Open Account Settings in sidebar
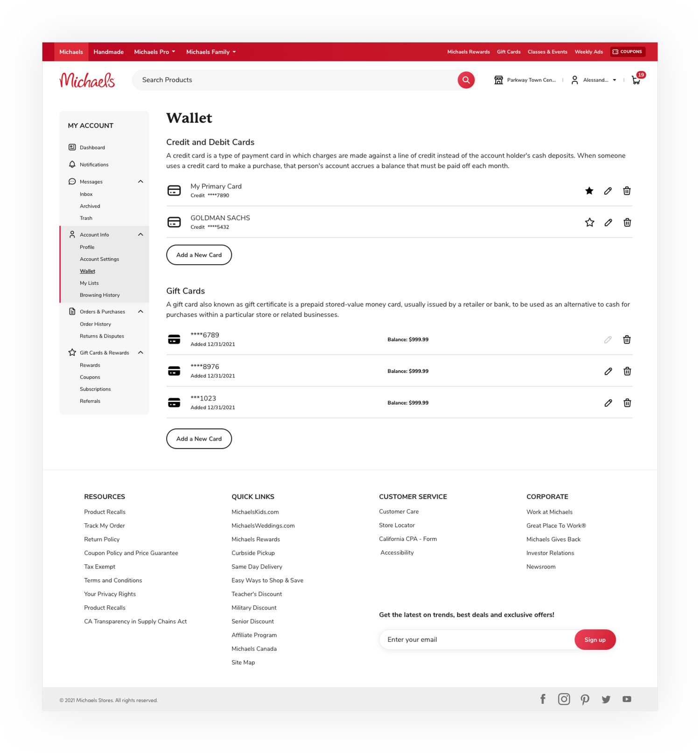700x753 pixels. pos(99,259)
